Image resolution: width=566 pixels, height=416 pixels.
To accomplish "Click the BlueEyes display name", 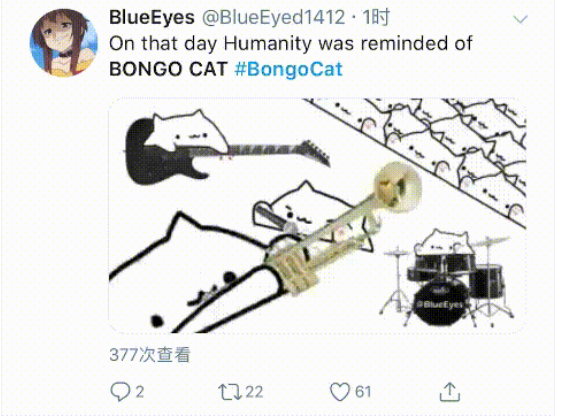I will point(152,17).
